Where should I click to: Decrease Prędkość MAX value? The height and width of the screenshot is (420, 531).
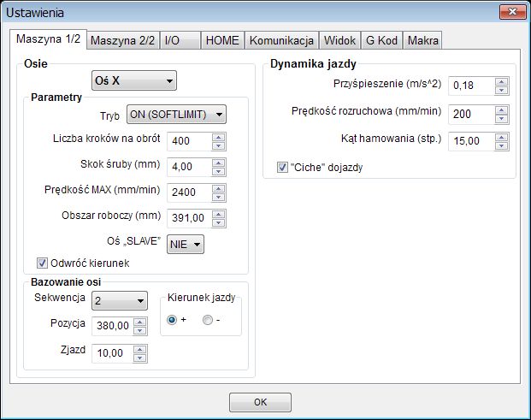click(x=219, y=198)
